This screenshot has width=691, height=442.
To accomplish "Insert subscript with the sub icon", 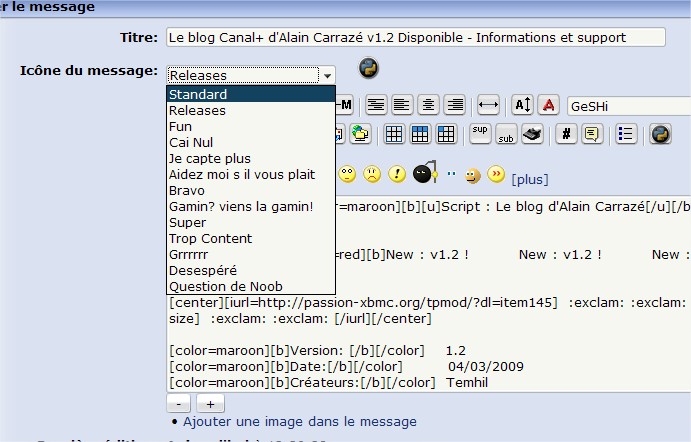I will click(506, 134).
